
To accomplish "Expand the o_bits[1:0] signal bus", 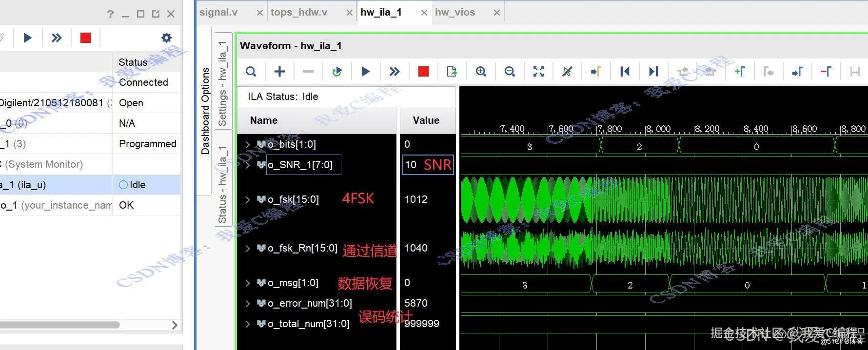I will click(247, 144).
